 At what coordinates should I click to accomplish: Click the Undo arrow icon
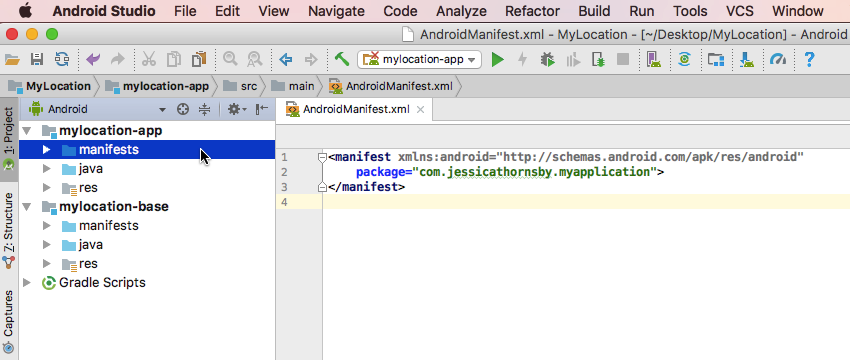(93, 59)
